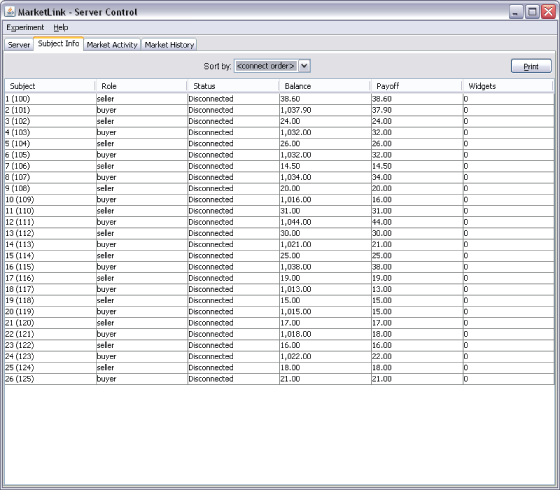This screenshot has height=490, width=560.
Task: Click the Role column header
Action: [141, 86]
